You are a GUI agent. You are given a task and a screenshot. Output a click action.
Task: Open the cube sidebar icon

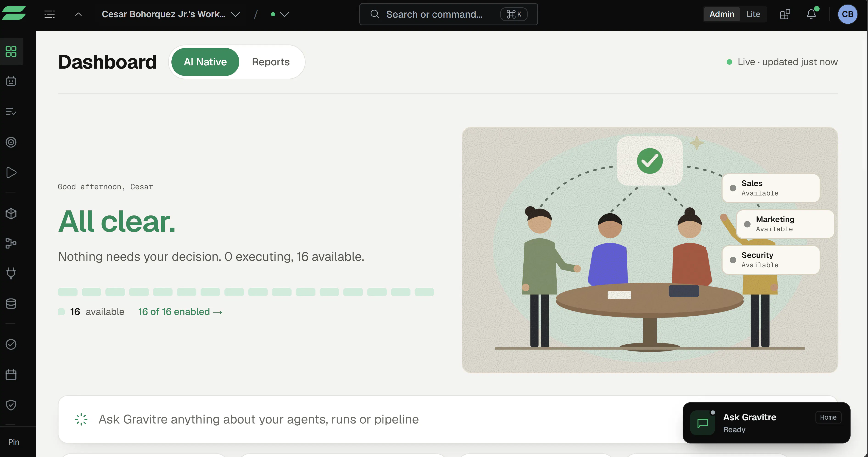[11, 213]
